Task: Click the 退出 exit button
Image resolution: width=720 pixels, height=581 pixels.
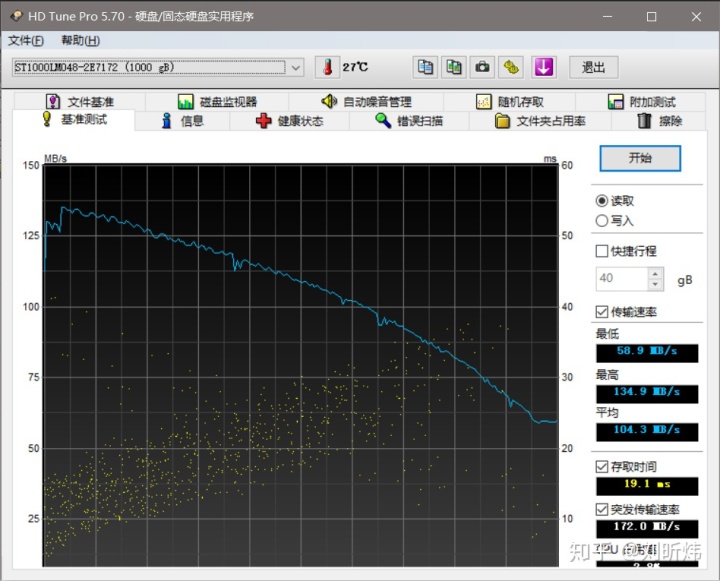Action: pyautogui.click(x=593, y=68)
